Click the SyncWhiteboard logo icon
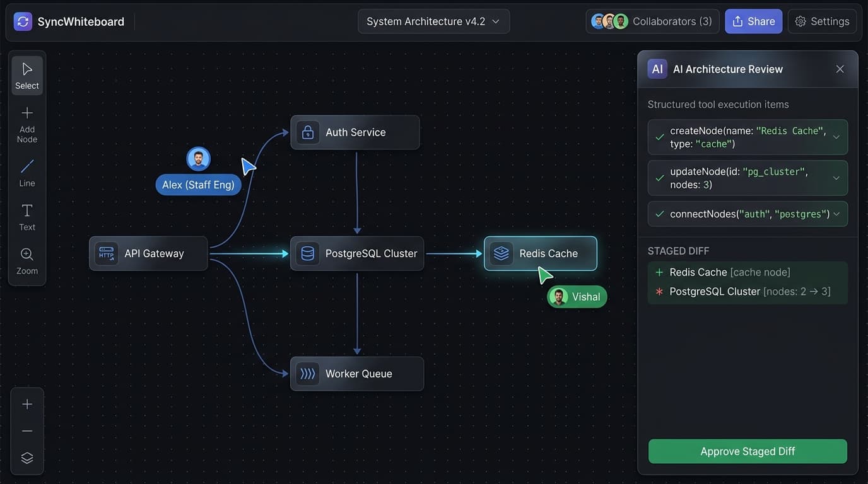This screenshot has width=868, height=484. tap(23, 21)
